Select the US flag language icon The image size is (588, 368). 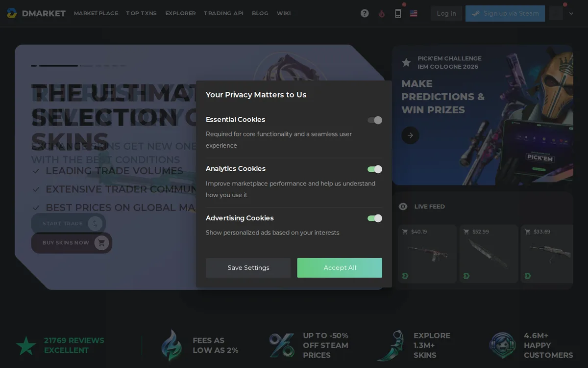[414, 13]
